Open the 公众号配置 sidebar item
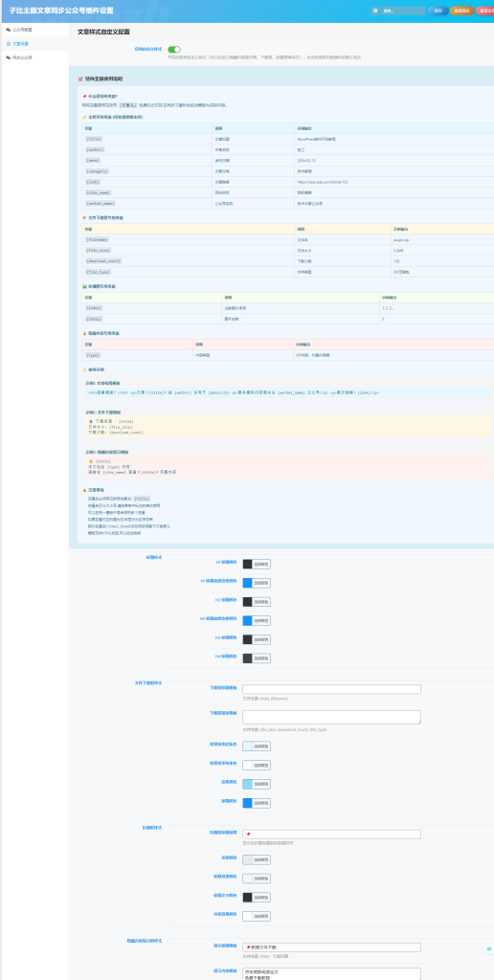Viewport: 494px width, 980px height. tap(34, 30)
